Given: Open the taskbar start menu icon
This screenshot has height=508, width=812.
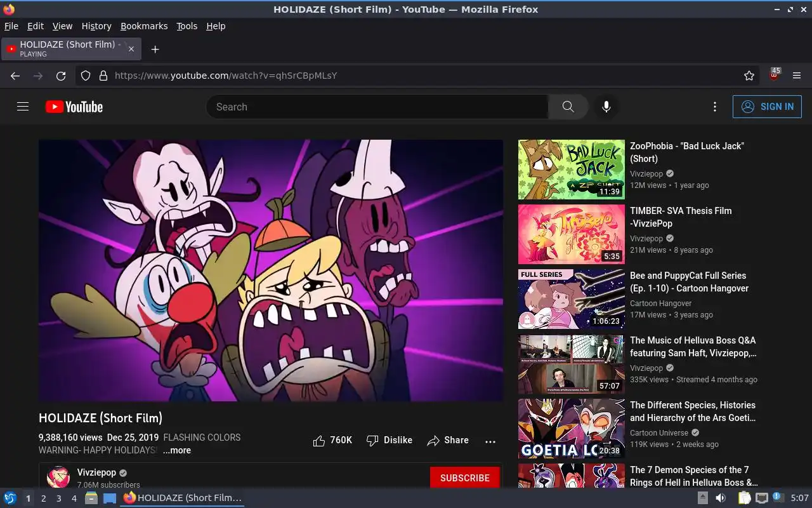Looking at the screenshot, I should (10, 498).
